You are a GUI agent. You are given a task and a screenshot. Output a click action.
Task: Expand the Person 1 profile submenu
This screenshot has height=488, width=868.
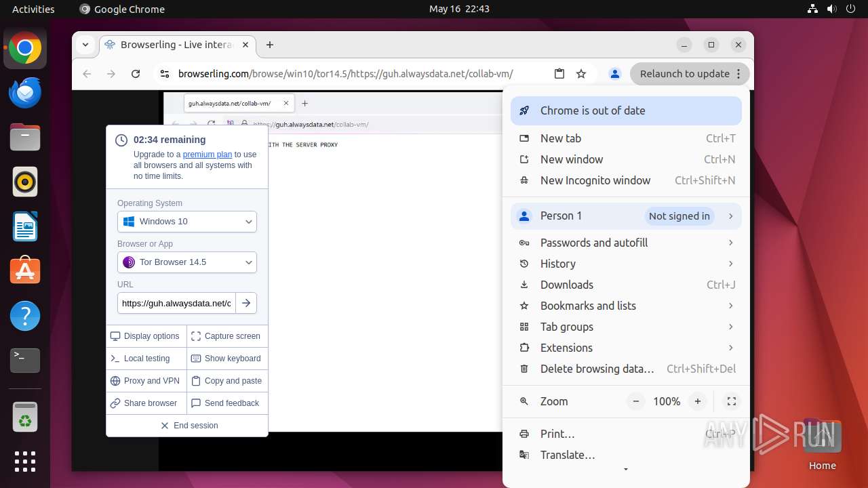tap(626, 216)
